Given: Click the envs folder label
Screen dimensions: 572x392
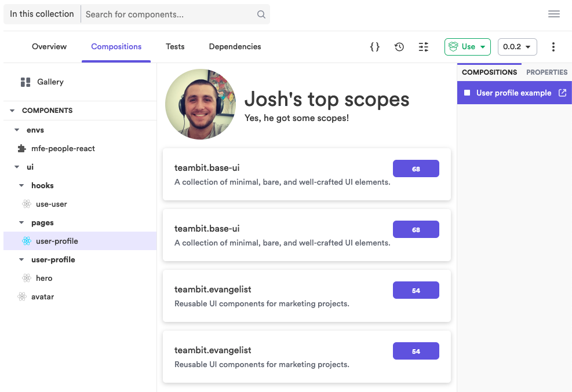Looking at the screenshot, I should click(x=35, y=130).
